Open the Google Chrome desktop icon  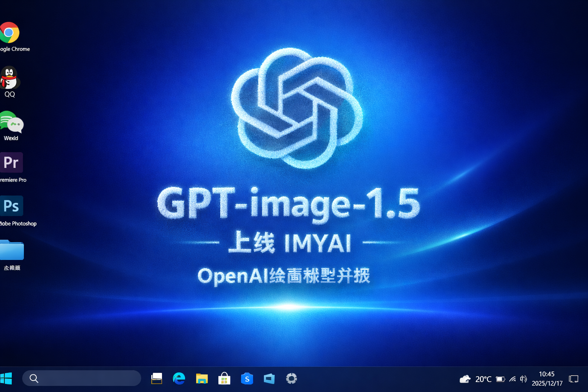tap(9, 33)
